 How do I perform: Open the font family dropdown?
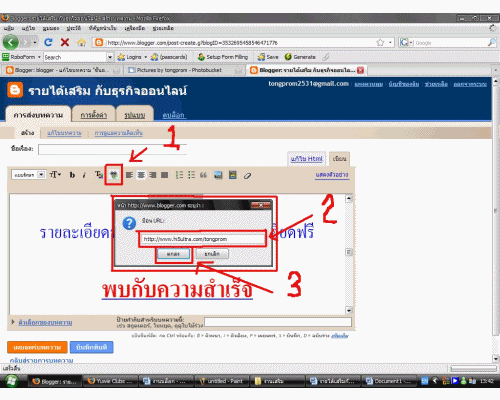28,175
